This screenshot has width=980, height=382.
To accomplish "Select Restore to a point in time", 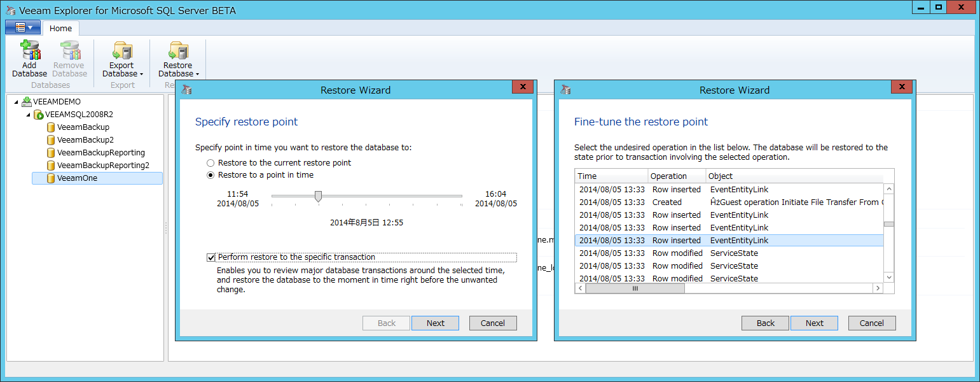I will (x=211, y=175).
